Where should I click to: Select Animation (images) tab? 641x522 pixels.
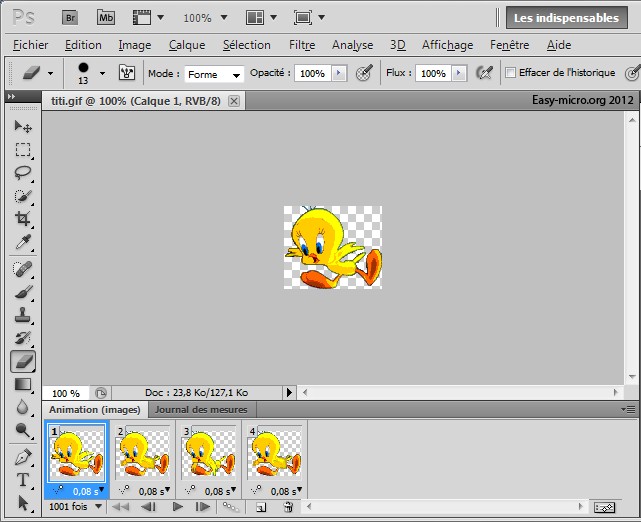click(95, 410)
